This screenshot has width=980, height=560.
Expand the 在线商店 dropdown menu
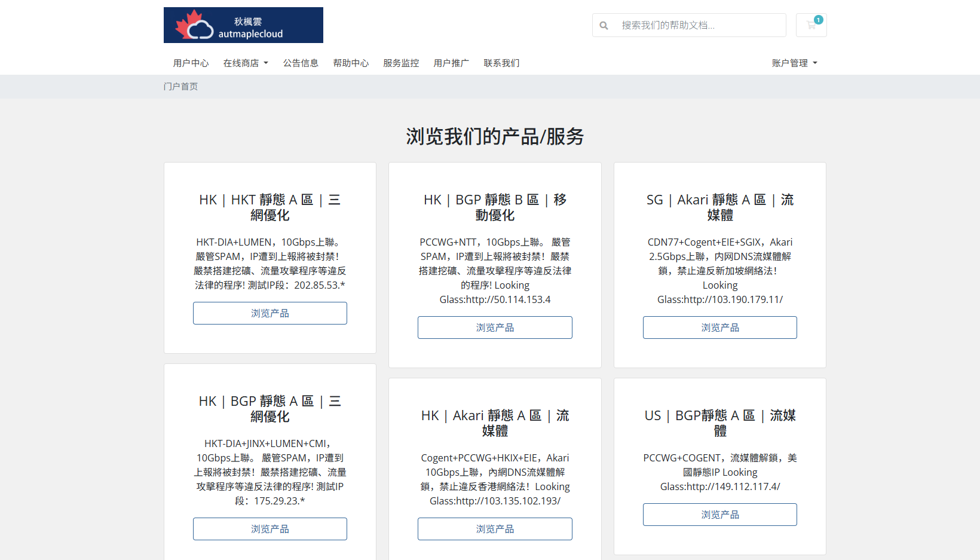pyautogui.click(x=246, y=63)
